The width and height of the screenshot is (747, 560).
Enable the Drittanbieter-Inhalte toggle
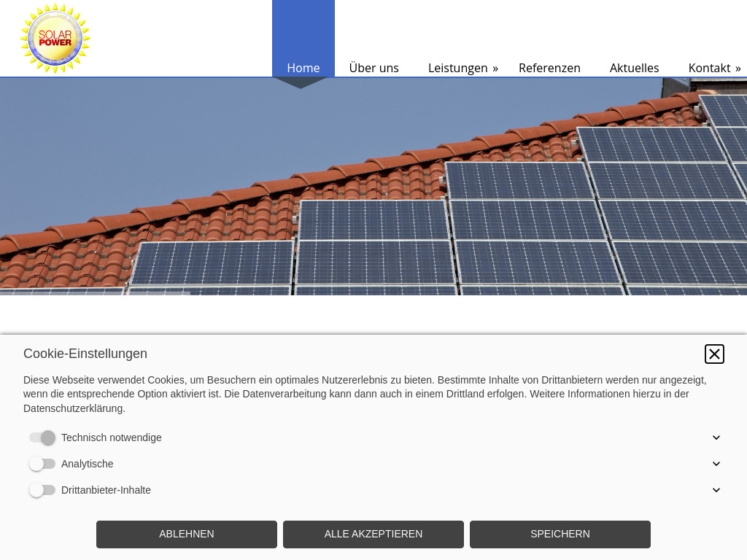pos(42,490)
